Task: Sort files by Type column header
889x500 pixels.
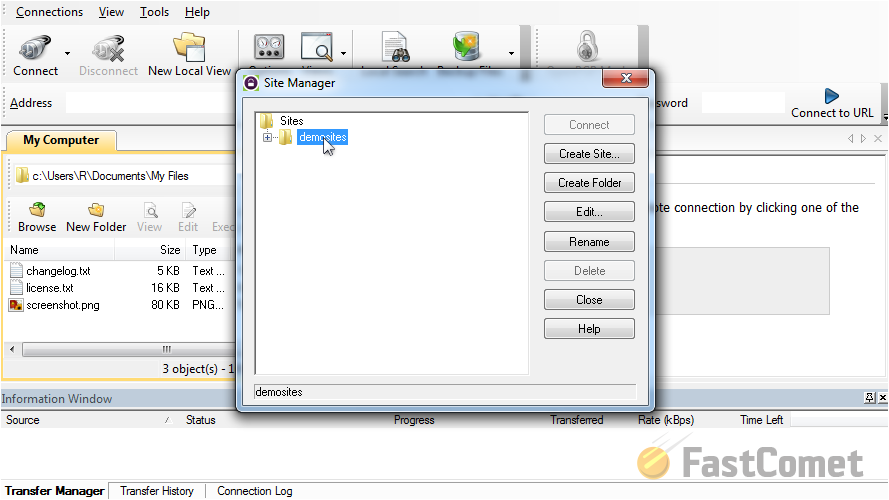Action: pyautogui.click(x=210, y=250)
